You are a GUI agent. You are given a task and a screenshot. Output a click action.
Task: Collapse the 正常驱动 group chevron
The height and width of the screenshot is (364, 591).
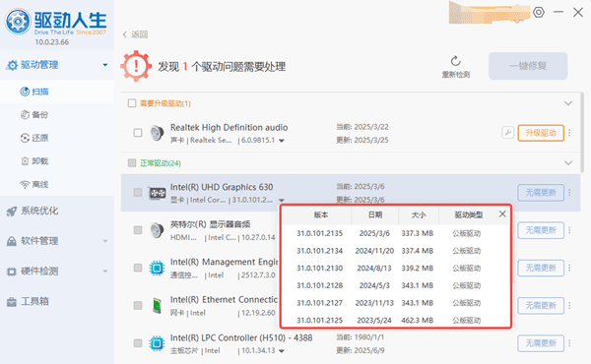568,163
